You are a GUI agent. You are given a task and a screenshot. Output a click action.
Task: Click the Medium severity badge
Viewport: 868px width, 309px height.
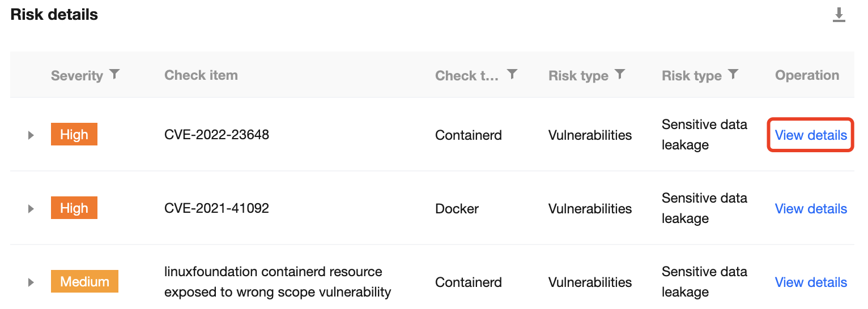(x=84, y=282)
